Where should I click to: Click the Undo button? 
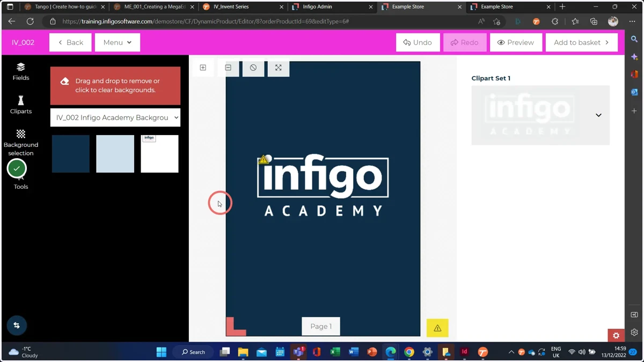(418, 42)
